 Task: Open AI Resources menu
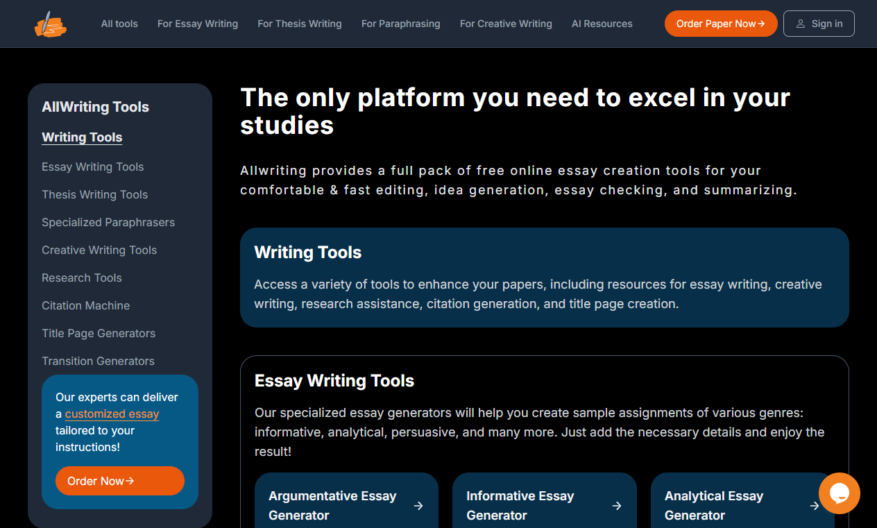[x=602, y=24]
